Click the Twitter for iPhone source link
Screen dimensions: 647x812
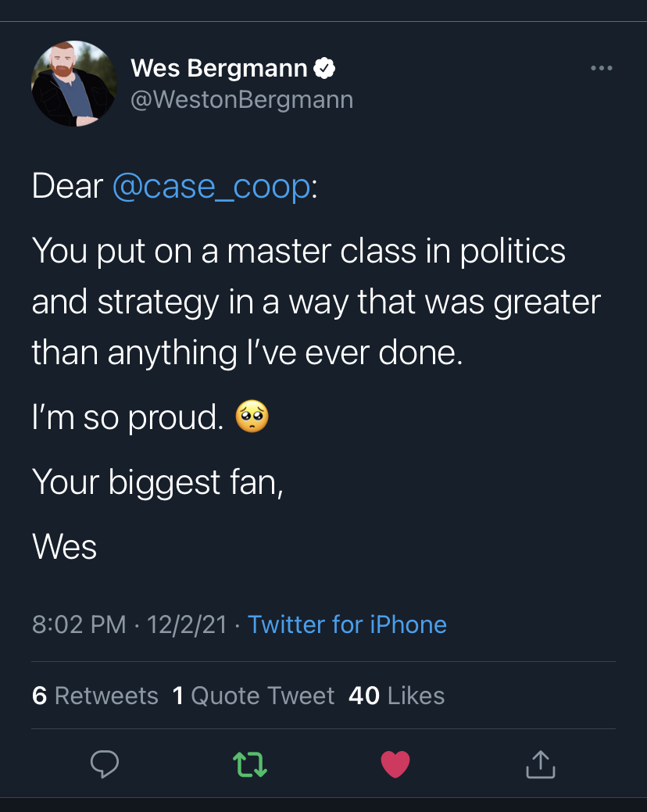point(347,624)
